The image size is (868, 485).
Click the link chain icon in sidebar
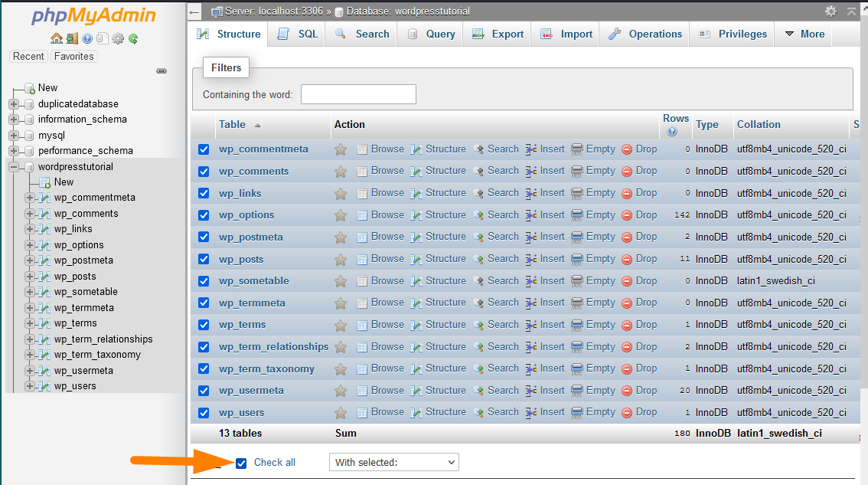coord(162,71)
